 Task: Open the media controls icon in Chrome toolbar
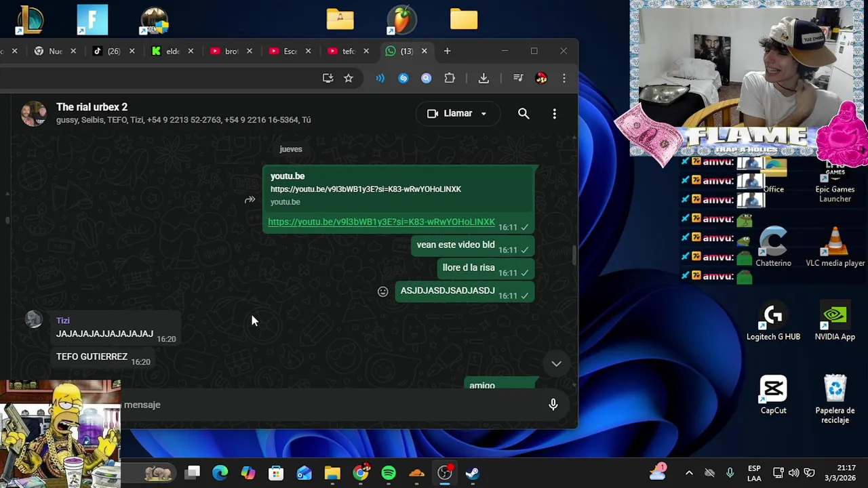tap(518, 79)
